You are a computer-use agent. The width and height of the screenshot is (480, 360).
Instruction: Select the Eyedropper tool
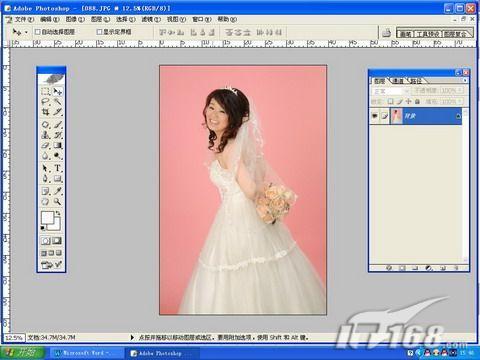(x=57, y=191)
